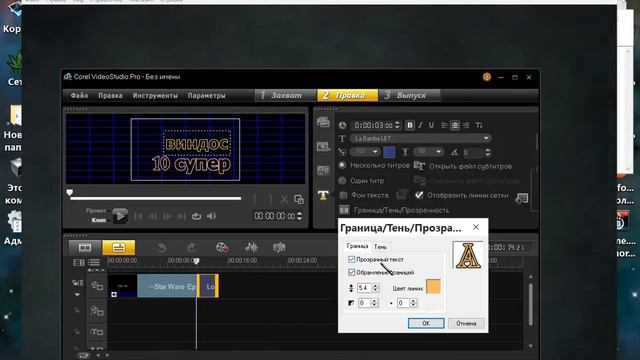Open the AB transition panel icon

point(323,171)
